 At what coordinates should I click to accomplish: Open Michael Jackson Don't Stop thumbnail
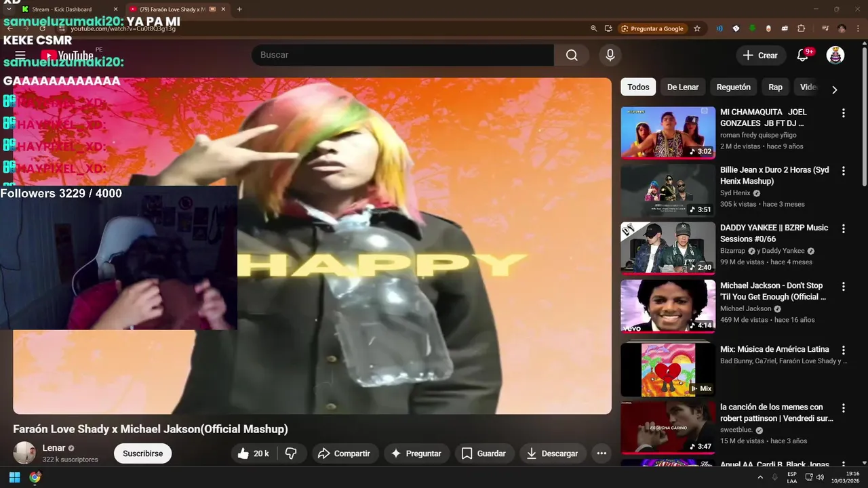(668, 306)
